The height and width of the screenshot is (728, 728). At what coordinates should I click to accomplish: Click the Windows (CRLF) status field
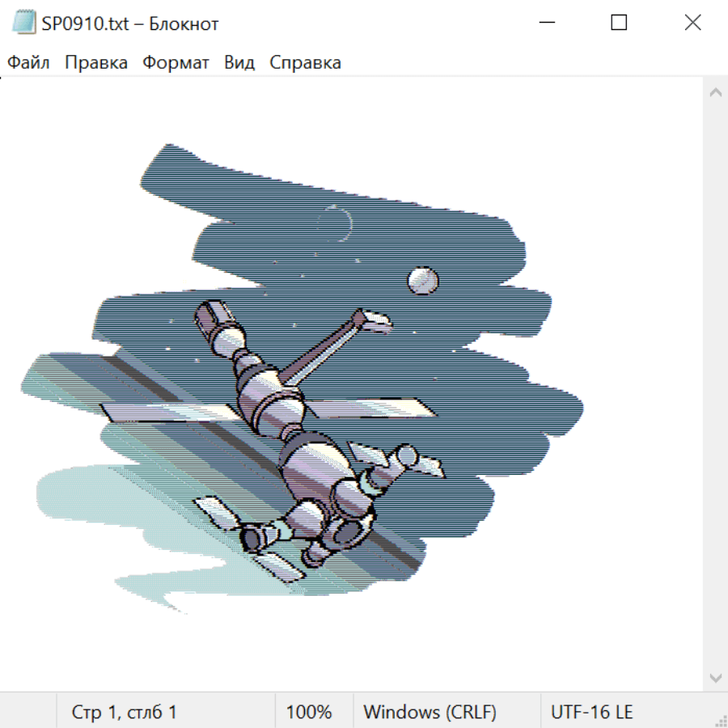430,713
